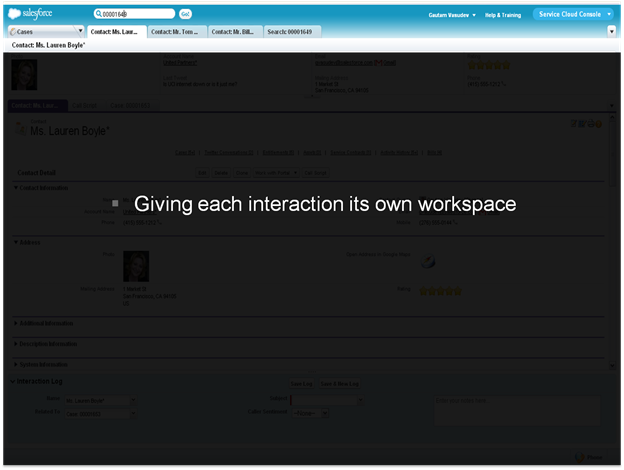Click the tab bar overflow arrow

[x=611, y=31]
